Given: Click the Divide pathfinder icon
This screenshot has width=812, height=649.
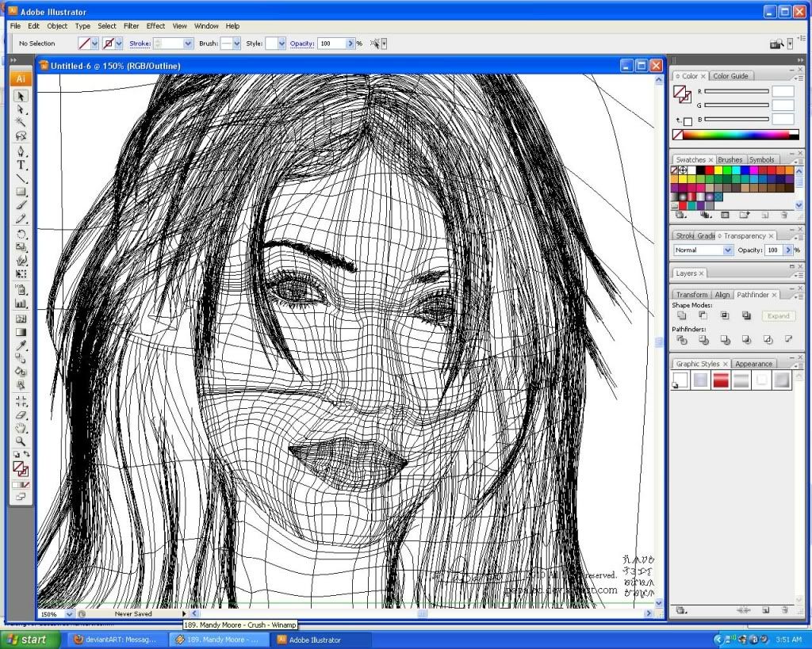Looking at the screenshot, I should [681, 339].
